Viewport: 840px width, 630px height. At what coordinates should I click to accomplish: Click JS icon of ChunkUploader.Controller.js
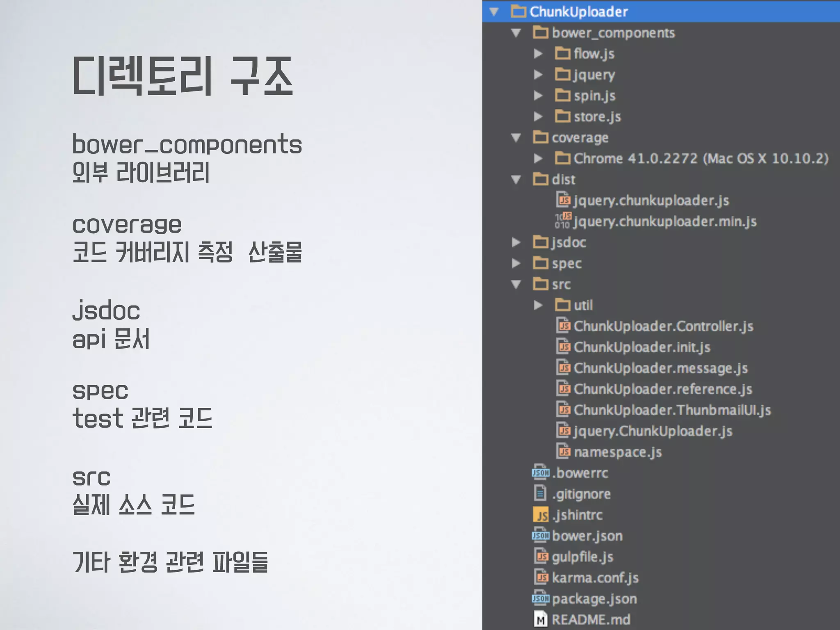coord(564,326)
